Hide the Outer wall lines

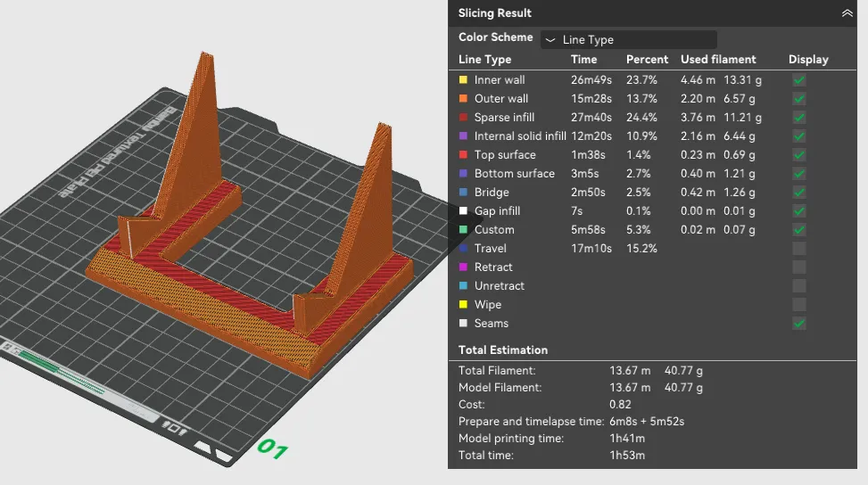pos(798,99)
